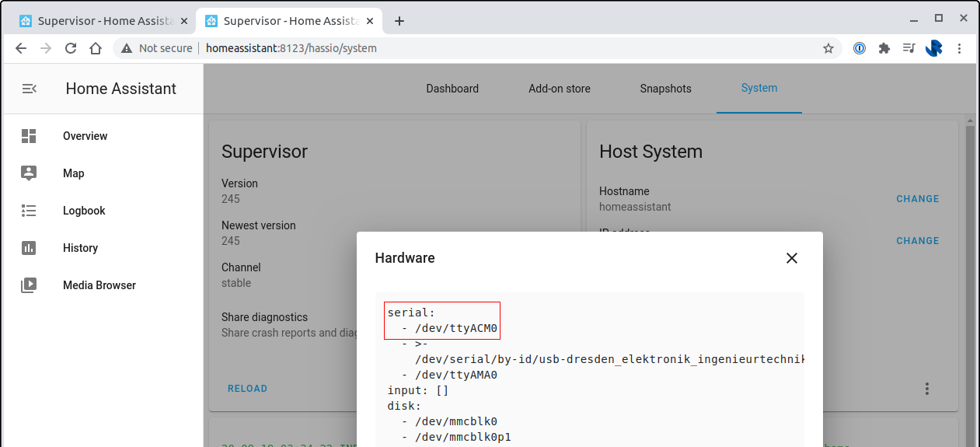
Task: Click the /dev/mmcblk0p1 disk entry
Action: [x=462, y=437]
